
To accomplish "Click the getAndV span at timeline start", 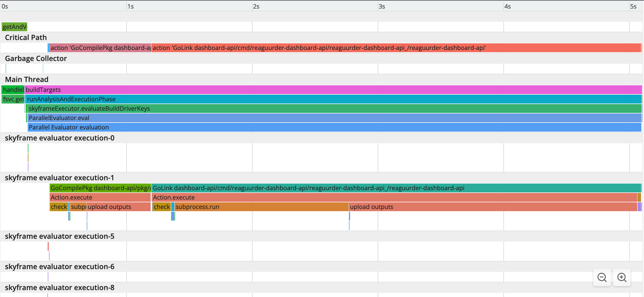I will [x=14, y=27].
